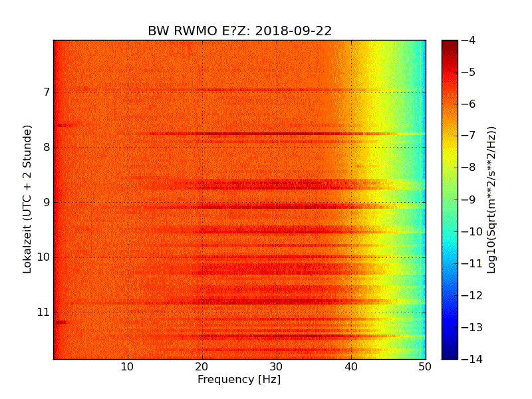The image size is (532, 399).
Task: Click the 'Frequency [Hz]' x-axis label
Action: [239, 380]
